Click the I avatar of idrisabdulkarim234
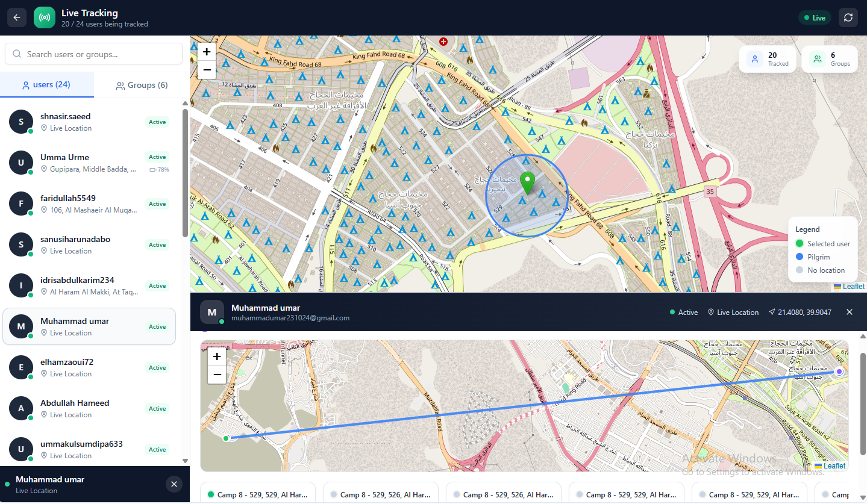The width and height of the screenshot is (867, 504). 21,285
